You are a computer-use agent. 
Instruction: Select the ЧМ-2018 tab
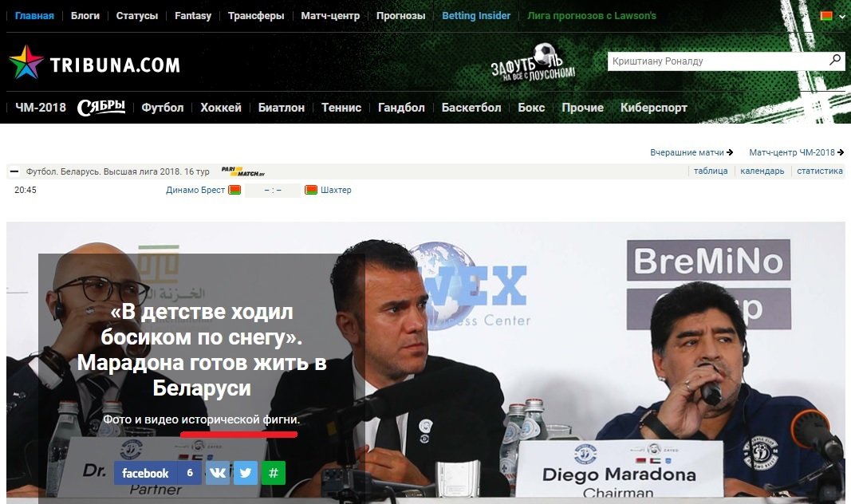pyautogui.click(x=41, y=108)
